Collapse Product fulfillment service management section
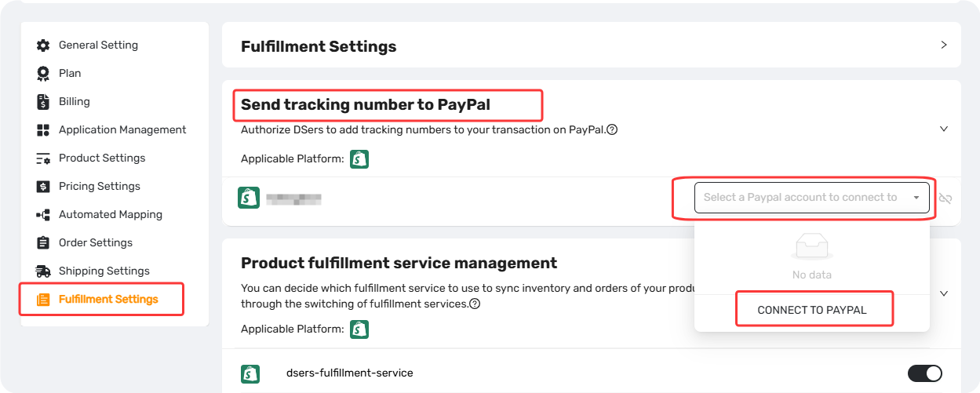The width and height of the screenshot is (980, 393). (x=944, y=293)
